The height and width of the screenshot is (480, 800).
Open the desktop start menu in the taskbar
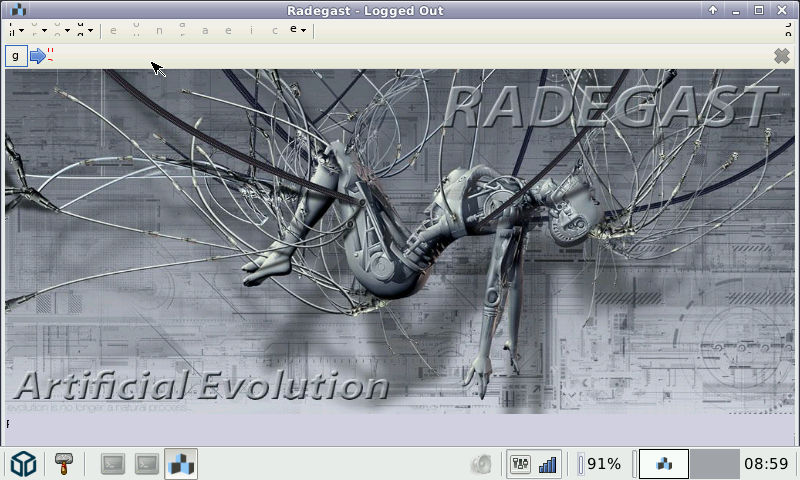[23, 464]
